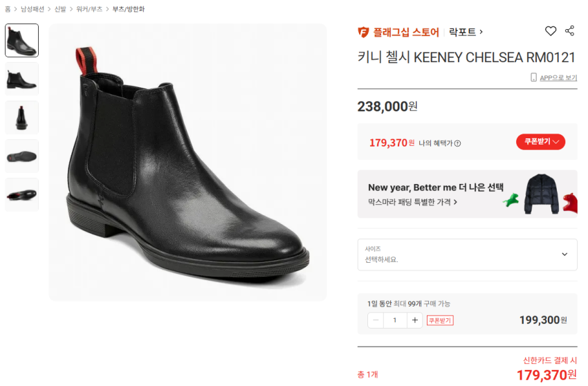Click the heart wishlist icon
The width and height of the screenshot is (588, 386).
[551, 31]
